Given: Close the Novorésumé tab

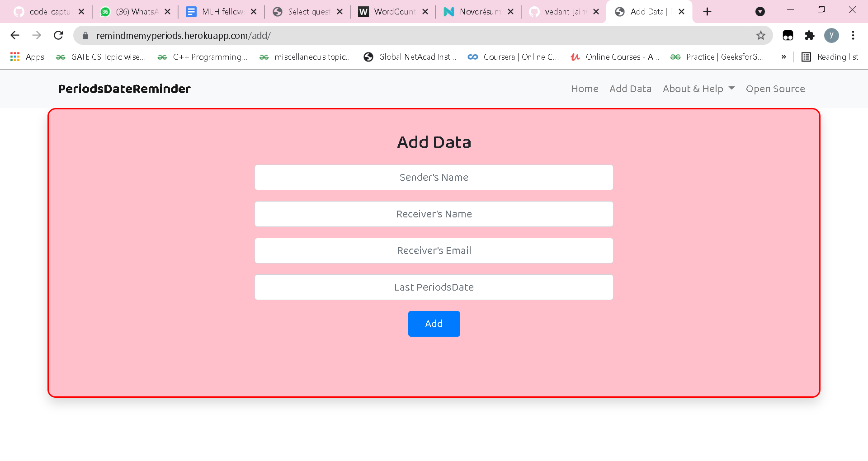Looking at the screenshot, I should click(511, 12).
